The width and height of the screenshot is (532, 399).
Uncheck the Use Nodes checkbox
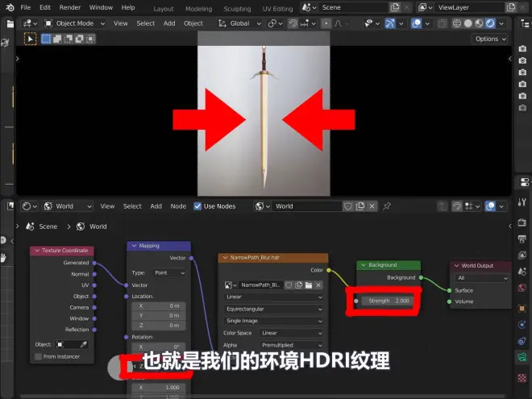pyautogui.click(x=197, y=206)
